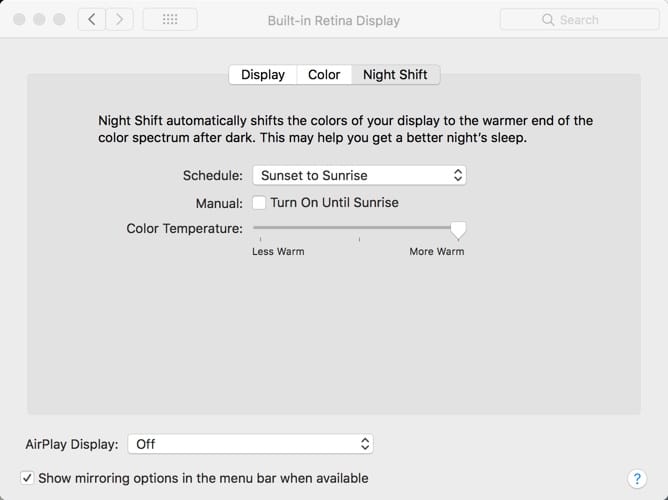Uncheck Show mirroring options in menu bar
This screenshot has width=668, height=500.
pyautogui.click(x=27, y=478)
